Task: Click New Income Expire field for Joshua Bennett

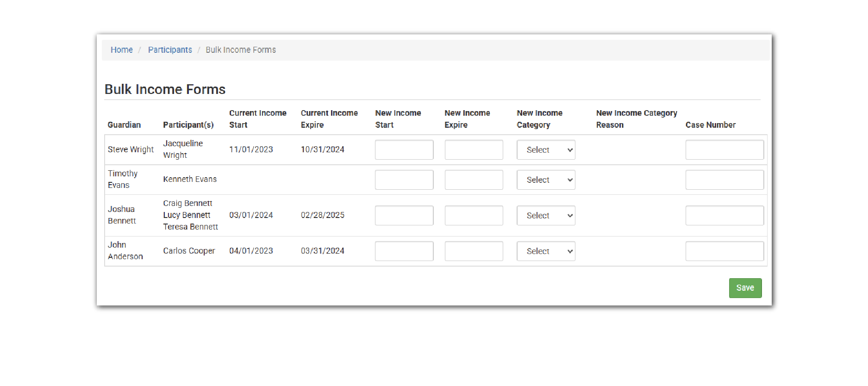Action: [474, 216]
